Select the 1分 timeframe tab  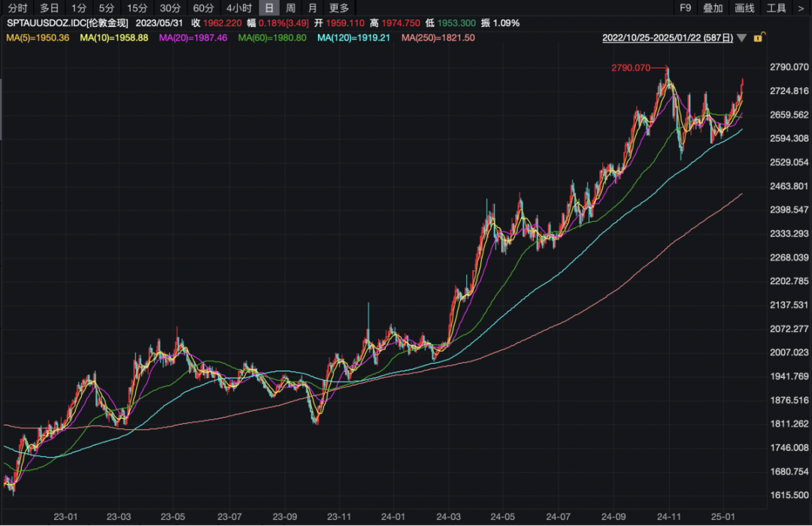(x=79, y=8)
